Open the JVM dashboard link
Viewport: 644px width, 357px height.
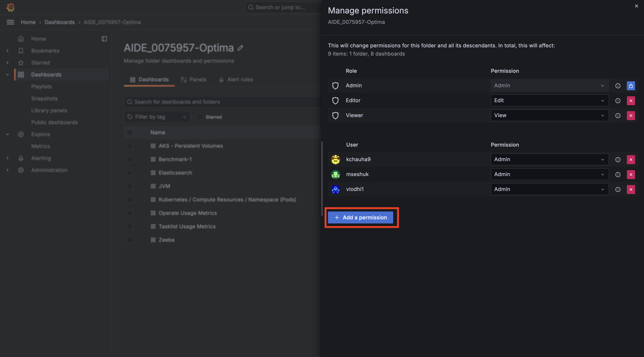(x=164, y=186)
